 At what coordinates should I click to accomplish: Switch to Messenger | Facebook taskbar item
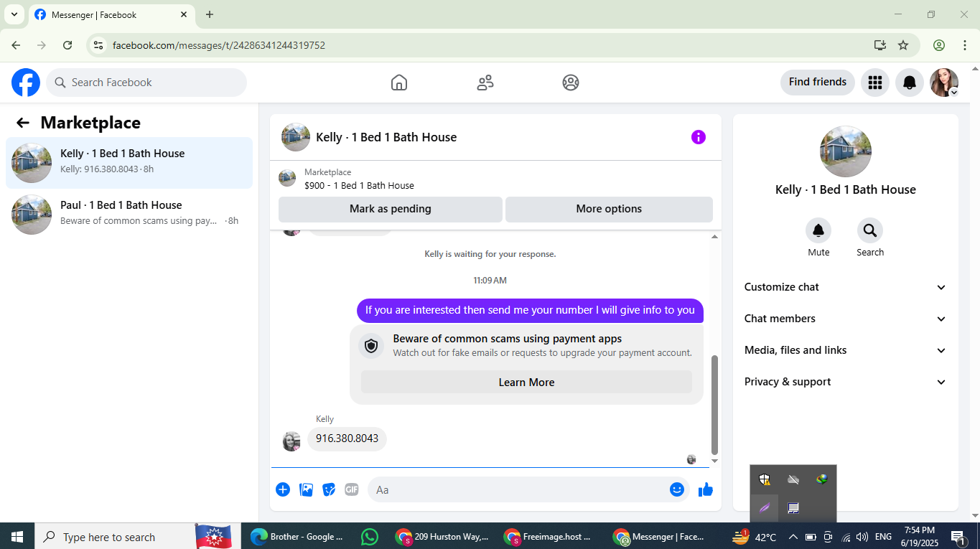(659, 537)
